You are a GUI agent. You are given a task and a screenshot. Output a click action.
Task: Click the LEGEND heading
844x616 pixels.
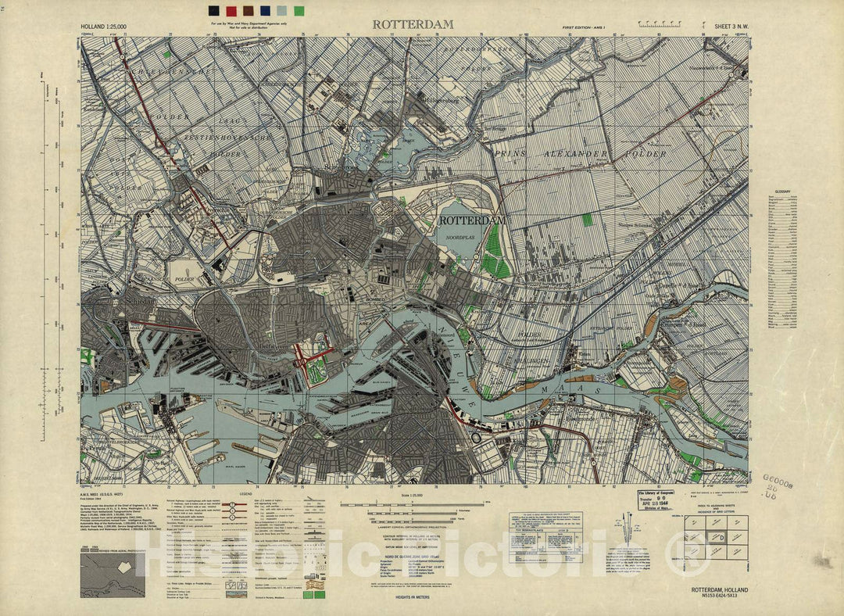(246, 494)
